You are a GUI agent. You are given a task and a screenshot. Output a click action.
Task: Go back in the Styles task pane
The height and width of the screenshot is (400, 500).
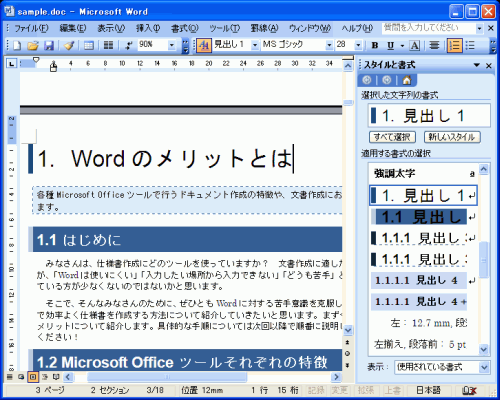coord(367,80)
